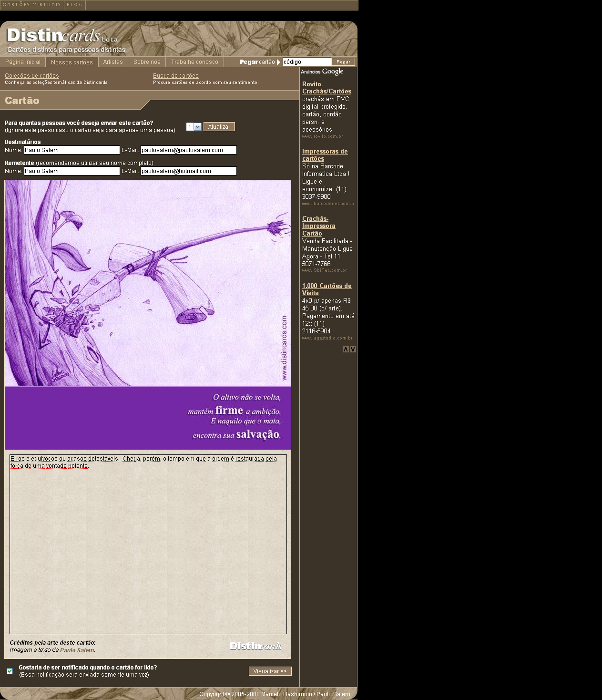This screenshot has width=602, height=700.
Task: Click the Visualizar >> button
Action: [270, 671]
